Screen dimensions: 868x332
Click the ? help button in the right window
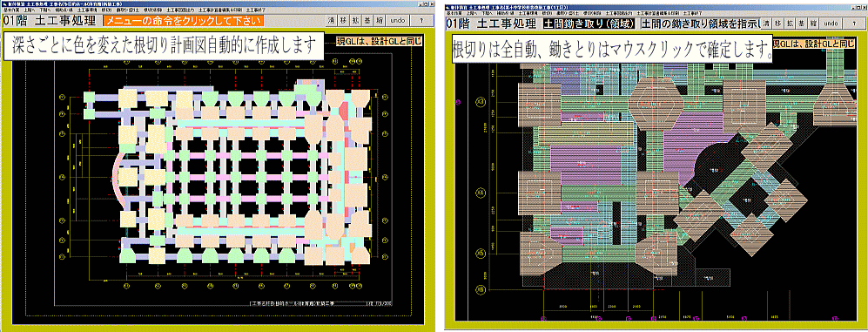coord(854,24)
